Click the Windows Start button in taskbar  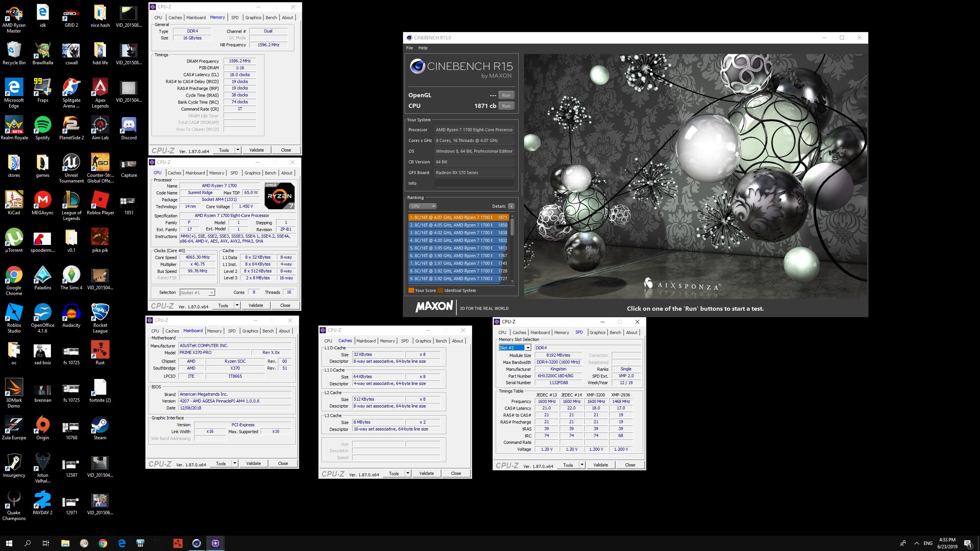(x=9, y=543)
